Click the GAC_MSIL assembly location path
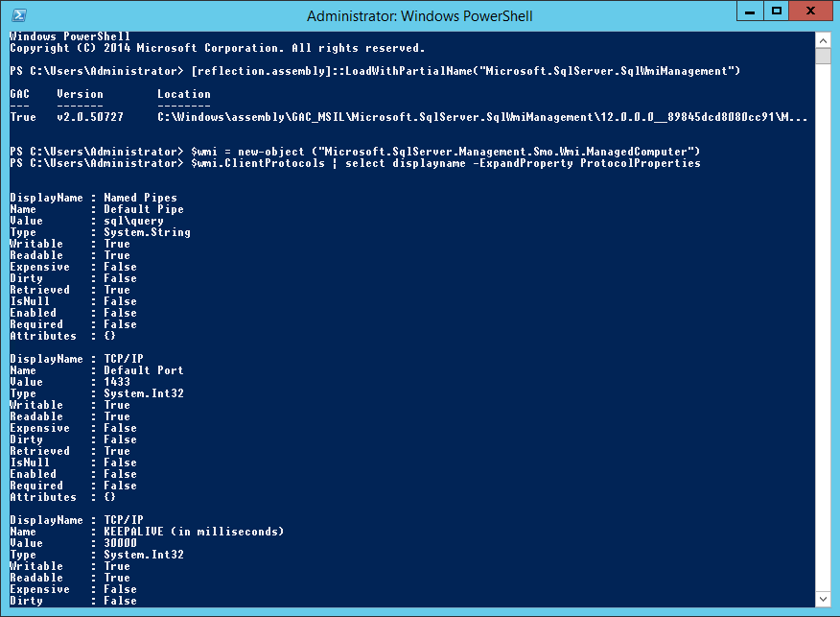840x617 pixels. (x=482, y=117)
